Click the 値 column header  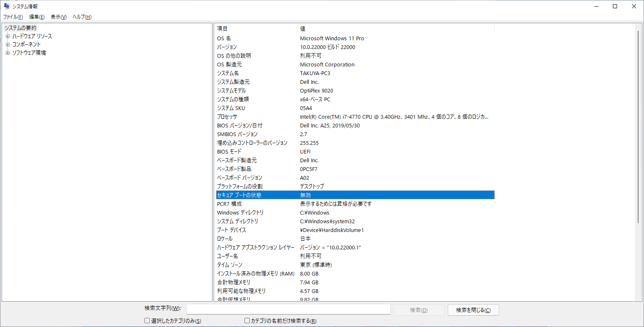(x=396, y=29)
